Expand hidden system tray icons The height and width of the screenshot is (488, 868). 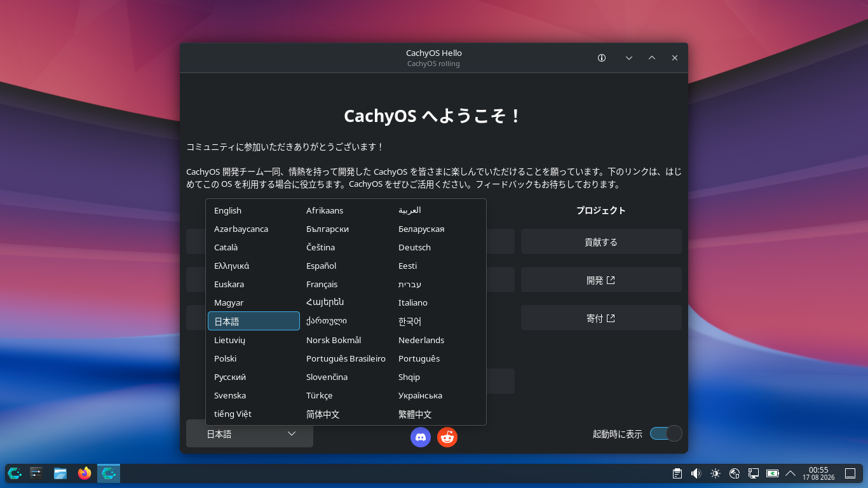(791, 473)
